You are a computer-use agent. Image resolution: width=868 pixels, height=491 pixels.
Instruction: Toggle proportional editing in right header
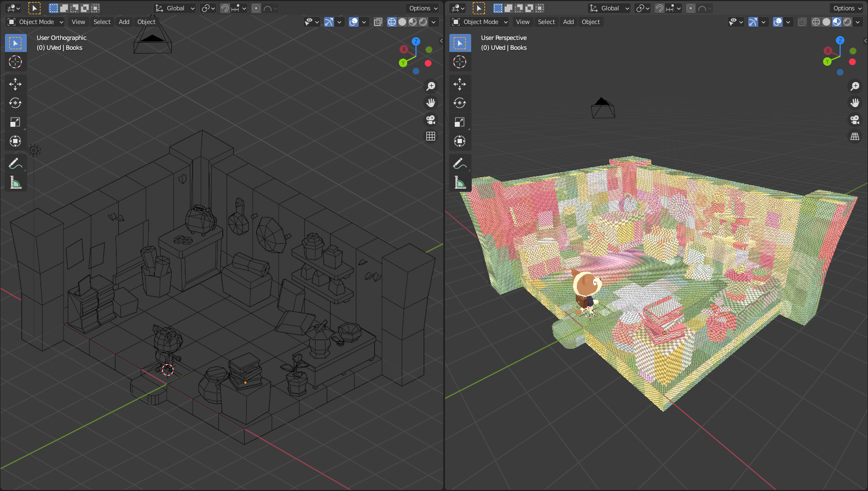point(691,8)
